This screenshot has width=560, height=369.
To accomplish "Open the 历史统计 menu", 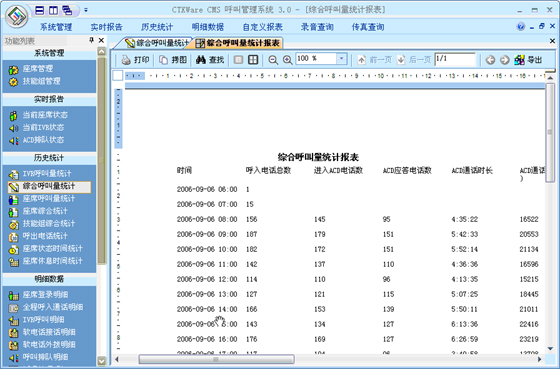I will click(157, 27).
